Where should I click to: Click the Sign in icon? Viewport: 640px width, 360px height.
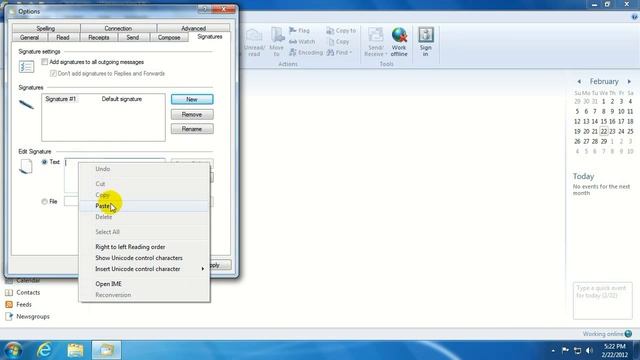coord(426,35)
